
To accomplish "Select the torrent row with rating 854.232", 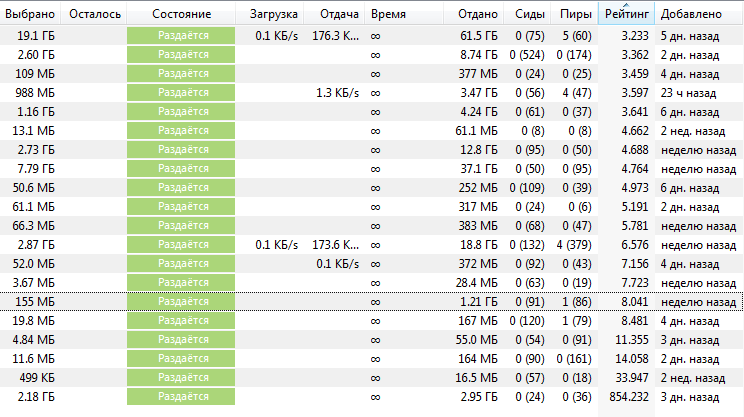I will point(372,397).
